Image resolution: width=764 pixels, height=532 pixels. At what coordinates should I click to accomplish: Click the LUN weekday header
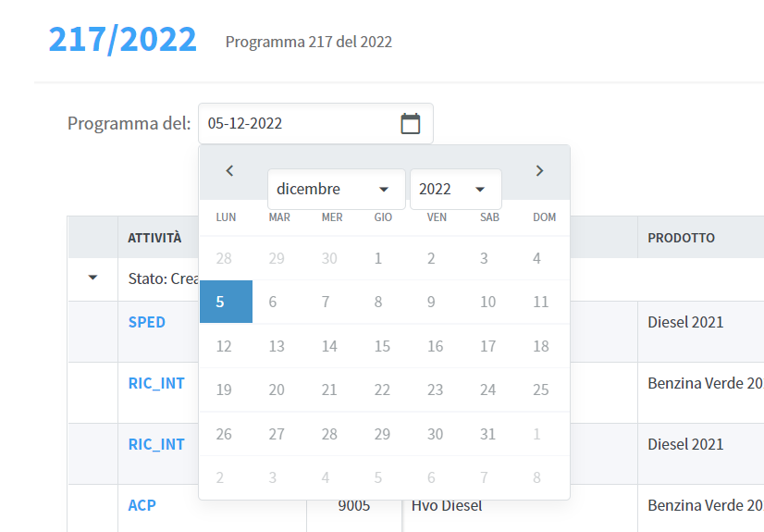(x=226, y=217)
